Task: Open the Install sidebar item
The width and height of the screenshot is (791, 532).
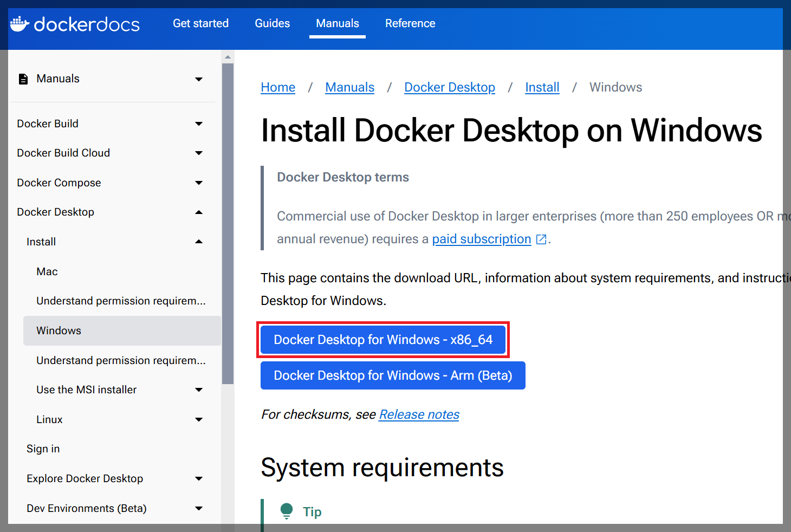Action: 41,242
